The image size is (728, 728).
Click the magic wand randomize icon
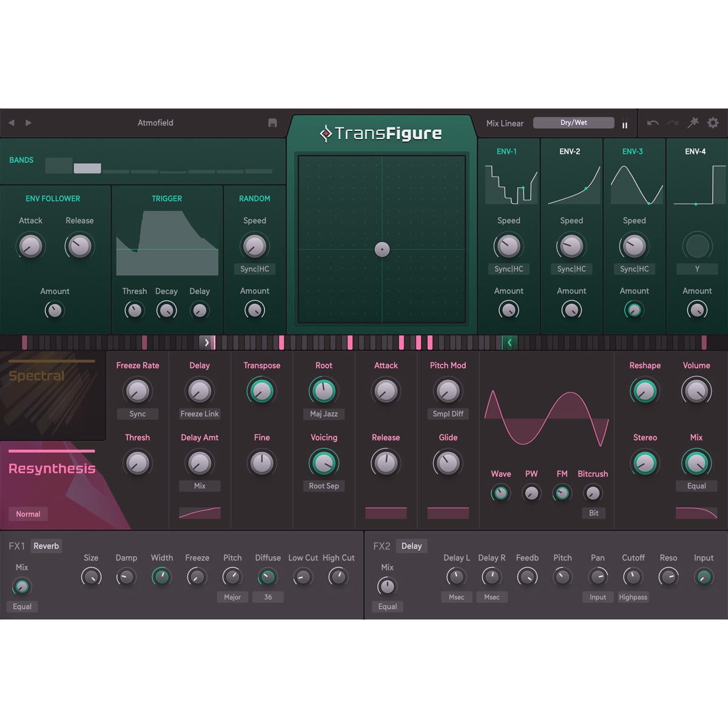tap(693, 123)
